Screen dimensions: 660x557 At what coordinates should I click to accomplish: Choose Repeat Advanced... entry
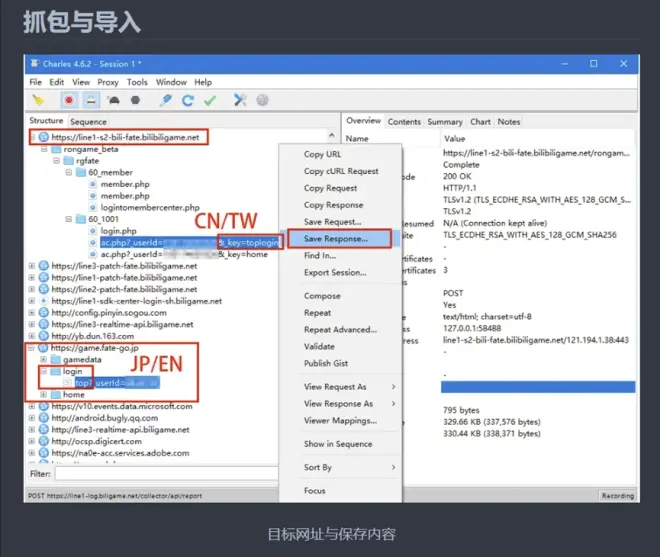[340, 330]
